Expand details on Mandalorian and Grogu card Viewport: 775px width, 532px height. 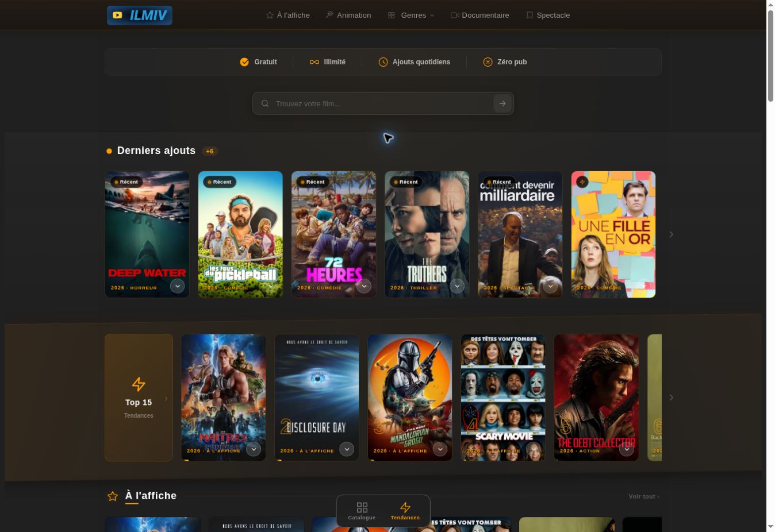(440, 449)
